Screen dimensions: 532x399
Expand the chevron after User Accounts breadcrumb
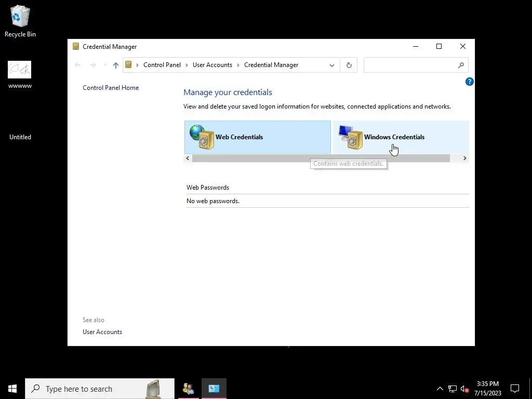(x=238, y=65)
